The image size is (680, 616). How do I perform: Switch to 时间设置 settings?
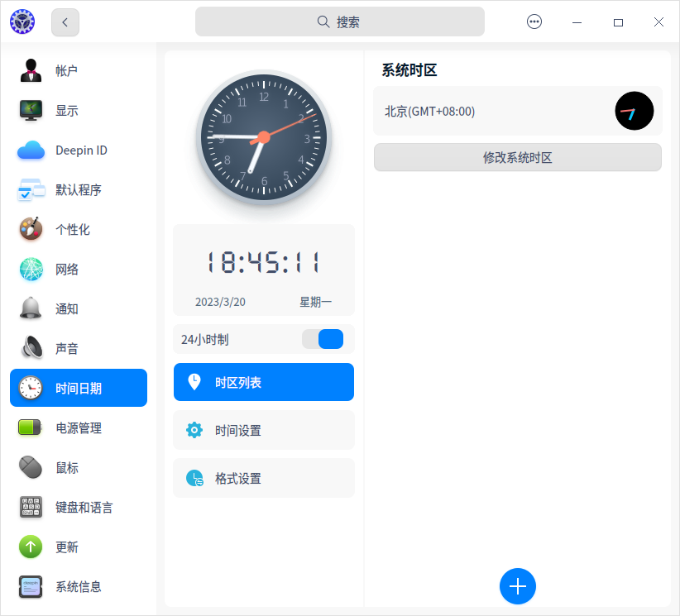[x=263, y=430]
